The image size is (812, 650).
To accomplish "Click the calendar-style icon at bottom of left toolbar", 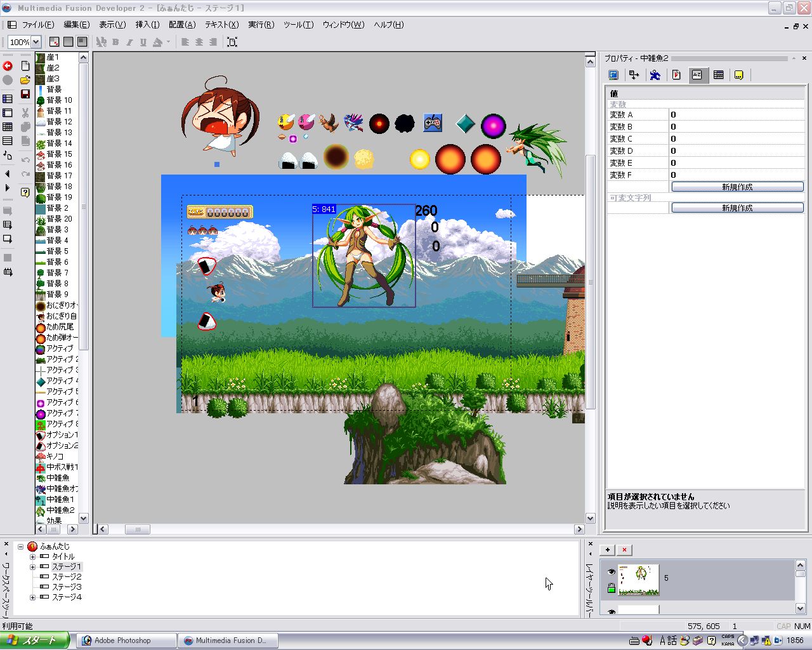I will [8, 272].
